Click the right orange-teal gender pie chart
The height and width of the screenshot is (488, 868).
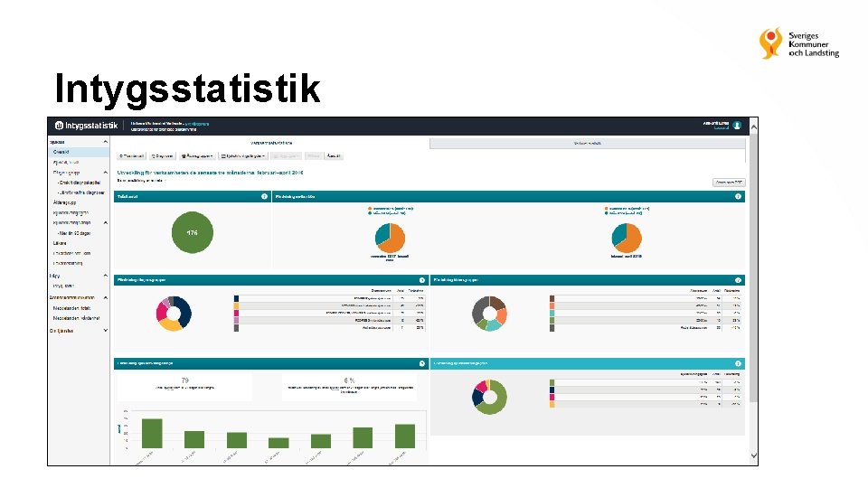(627, 238)
